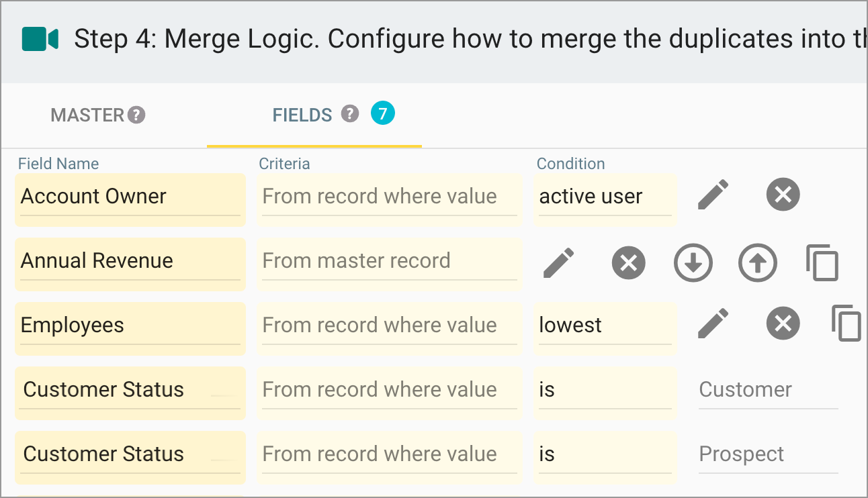868x498 pixels.
Task: Delete the Employees rule
Action: pyautogui.click(x=783, y=324)
